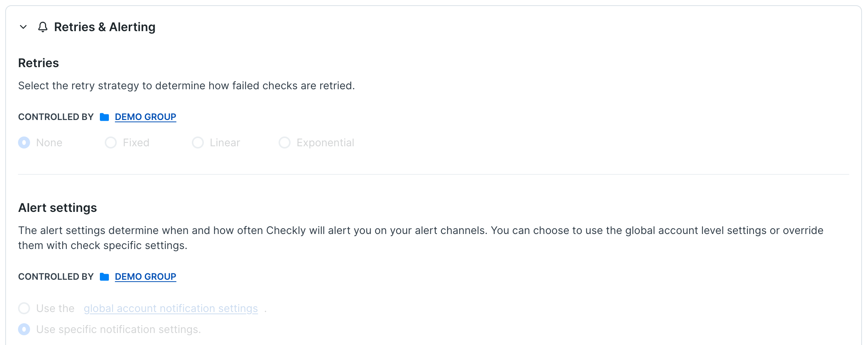Select the Fixed retry strategy
Screen dimensions: 868x345
(x=111, y=142)
